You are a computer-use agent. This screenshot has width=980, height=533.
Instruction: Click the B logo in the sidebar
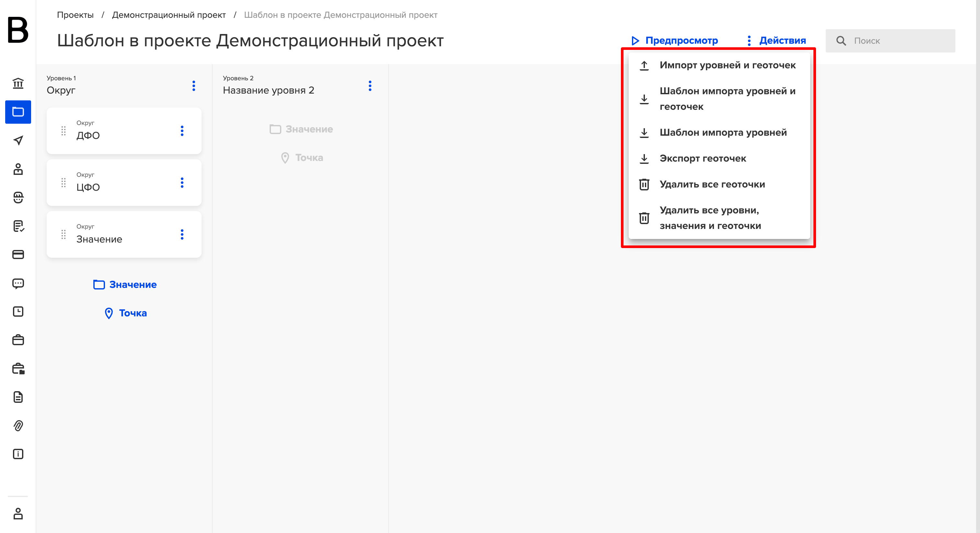tap(18, 30)
